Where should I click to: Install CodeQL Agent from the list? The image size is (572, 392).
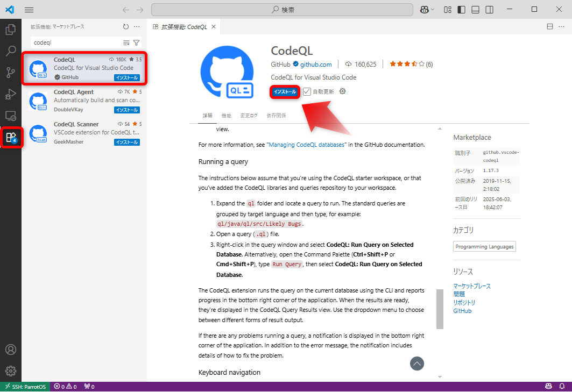pyautogui.click(x=127, y=110)
